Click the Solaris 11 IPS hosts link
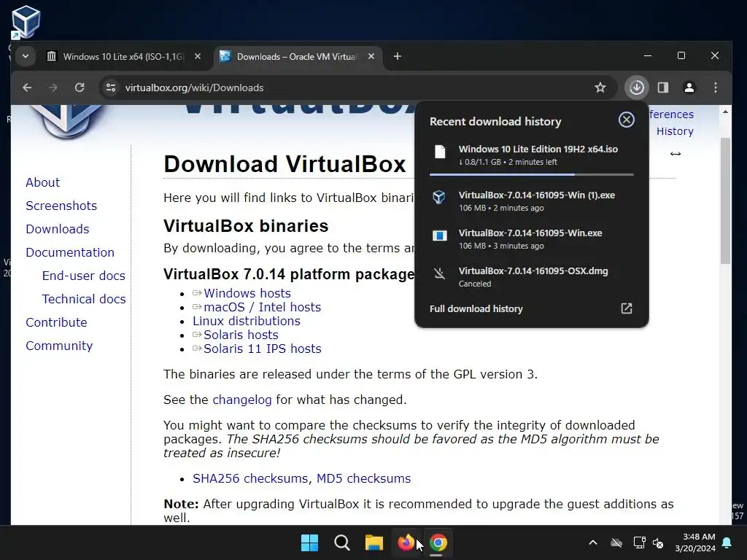The height and width of the screenshot is (560, 747). tap(262, 349)
